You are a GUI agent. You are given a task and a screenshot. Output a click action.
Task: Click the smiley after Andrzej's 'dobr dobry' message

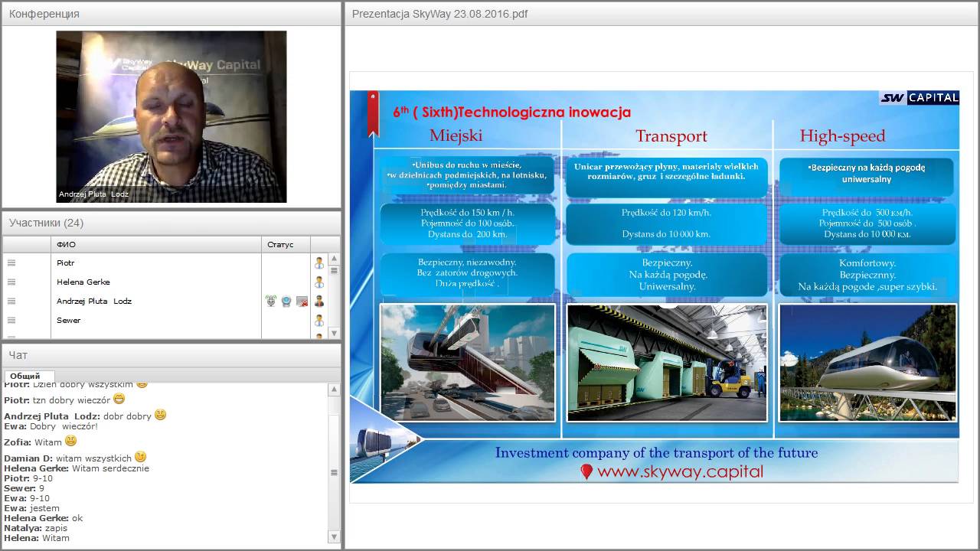point(160,415)
